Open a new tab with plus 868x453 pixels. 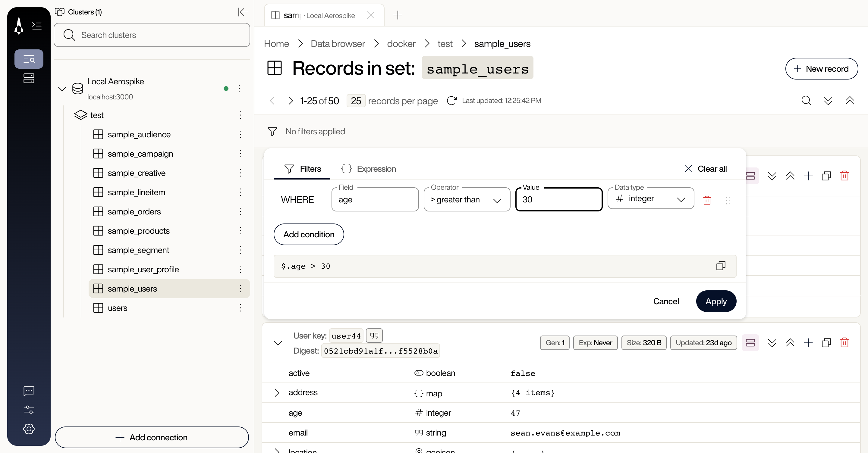[x=398, y=15]
